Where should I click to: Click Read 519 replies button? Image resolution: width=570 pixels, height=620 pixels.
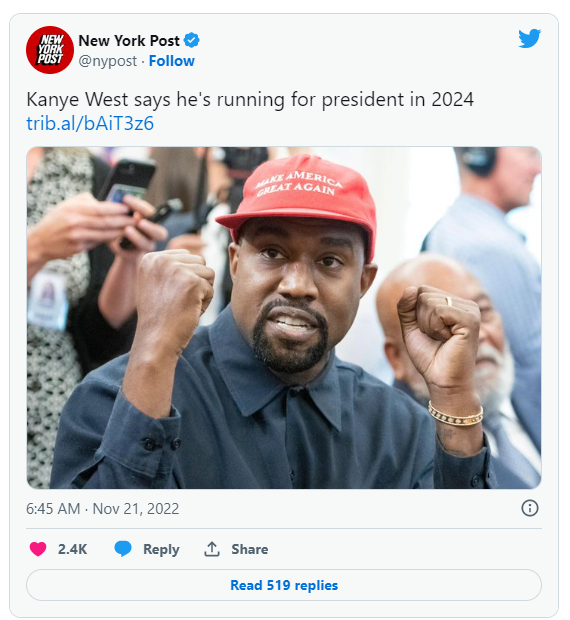284,585
